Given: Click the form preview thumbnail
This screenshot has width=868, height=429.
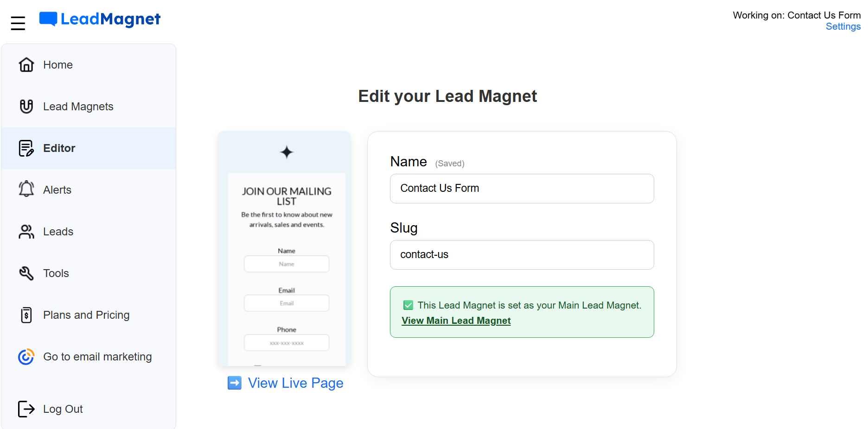Looking at the screenshot, I should (284, 248).
